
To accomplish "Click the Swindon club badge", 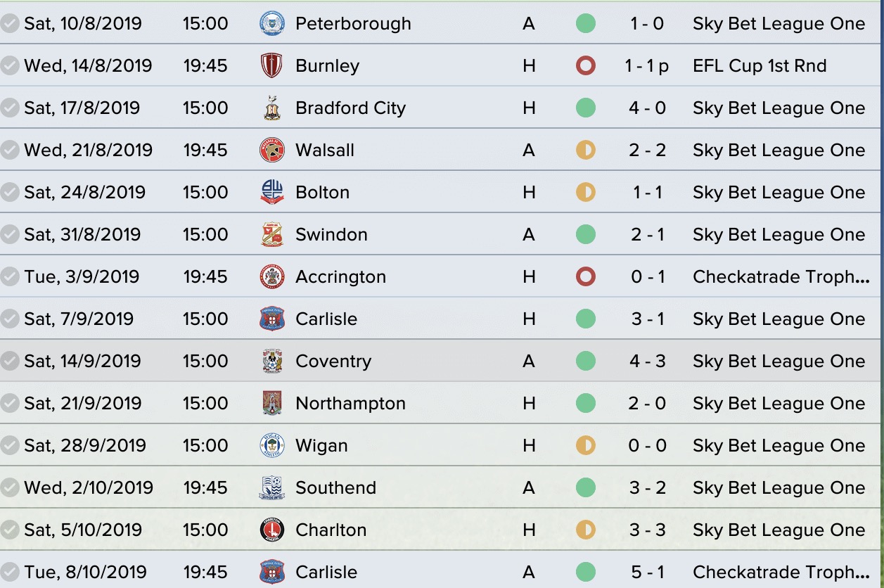I will pyautogui.click(x=271, y=234).
